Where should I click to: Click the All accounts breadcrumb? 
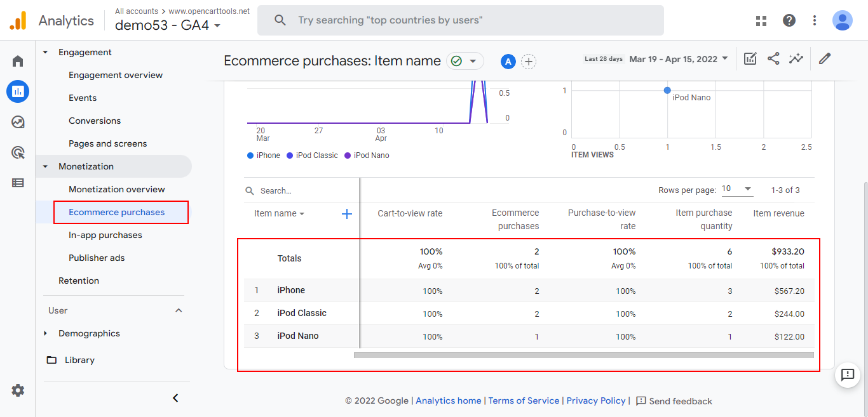click(137, 11)
